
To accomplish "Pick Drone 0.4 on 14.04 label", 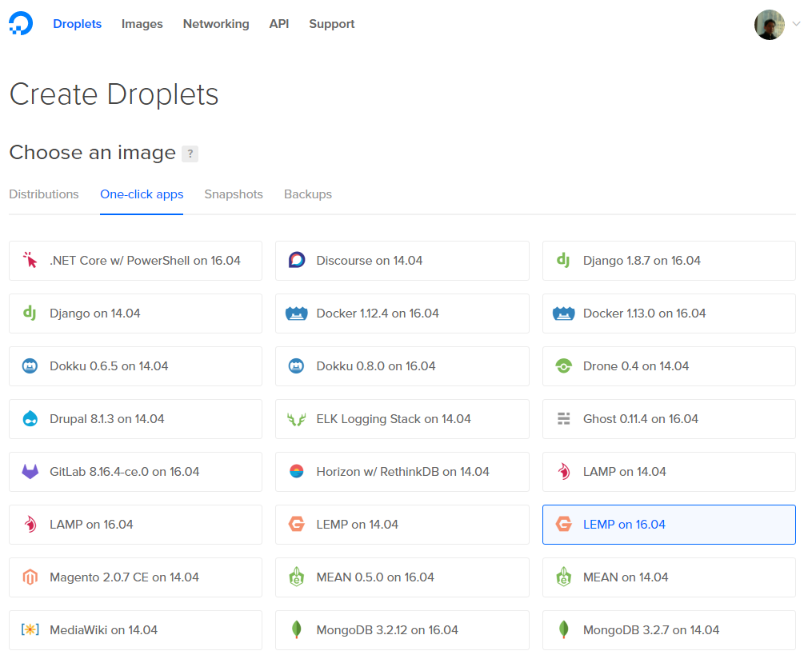I will coord(636,366).
